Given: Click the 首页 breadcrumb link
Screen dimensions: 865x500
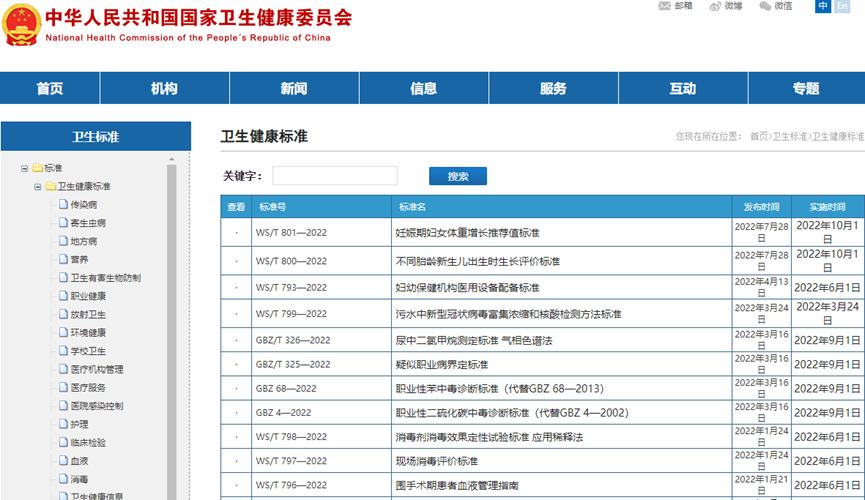Looking at the screenshot, I should tap(759, 136).
